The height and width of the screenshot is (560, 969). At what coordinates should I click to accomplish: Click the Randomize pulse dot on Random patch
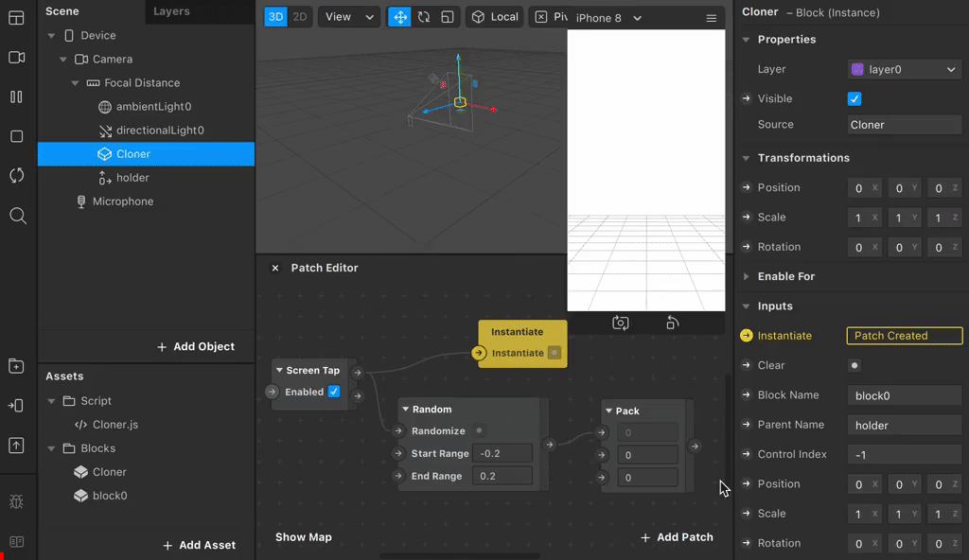click(479, 430)
